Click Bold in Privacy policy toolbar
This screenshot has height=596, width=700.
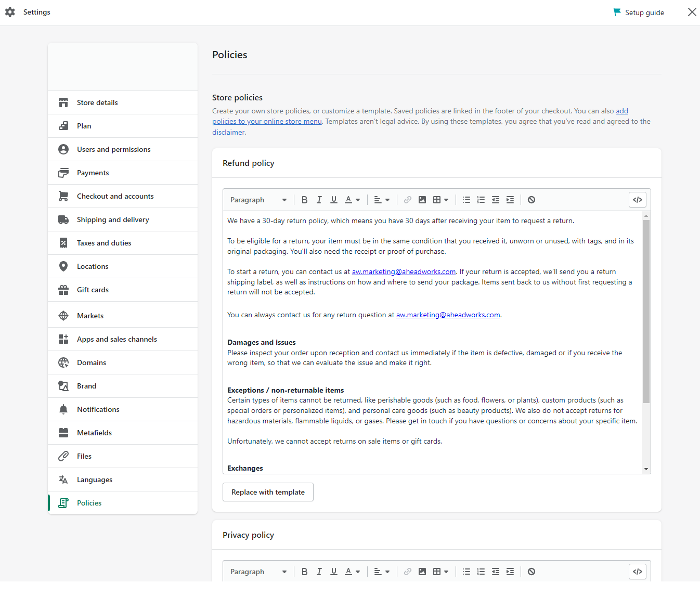pyautogui.click(x=305, y=572)
